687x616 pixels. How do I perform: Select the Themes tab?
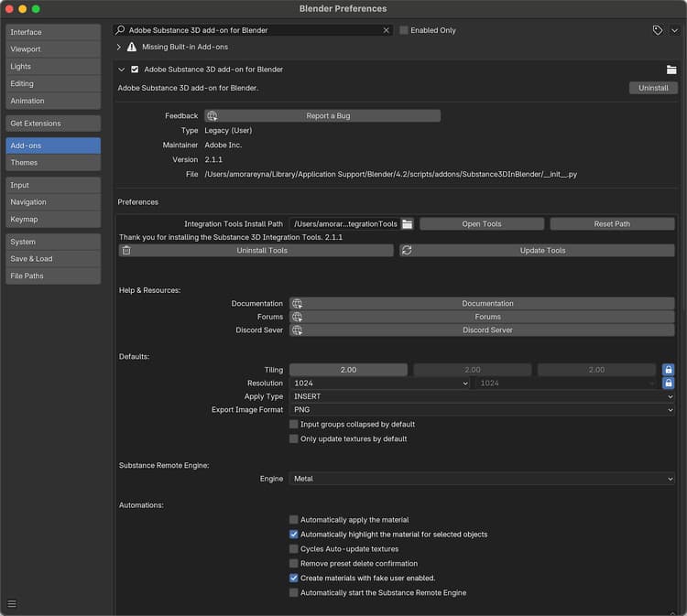[x=53, y=162]
